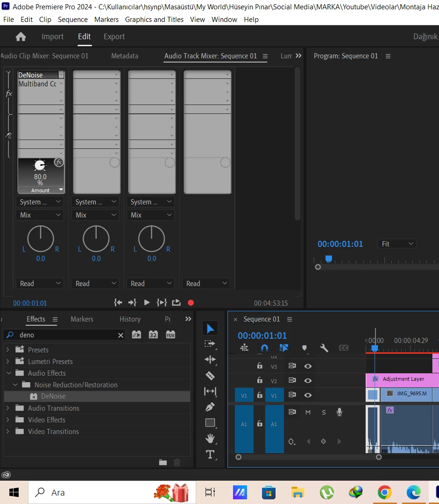Expand the Video Effects folder

click(8, 420)
